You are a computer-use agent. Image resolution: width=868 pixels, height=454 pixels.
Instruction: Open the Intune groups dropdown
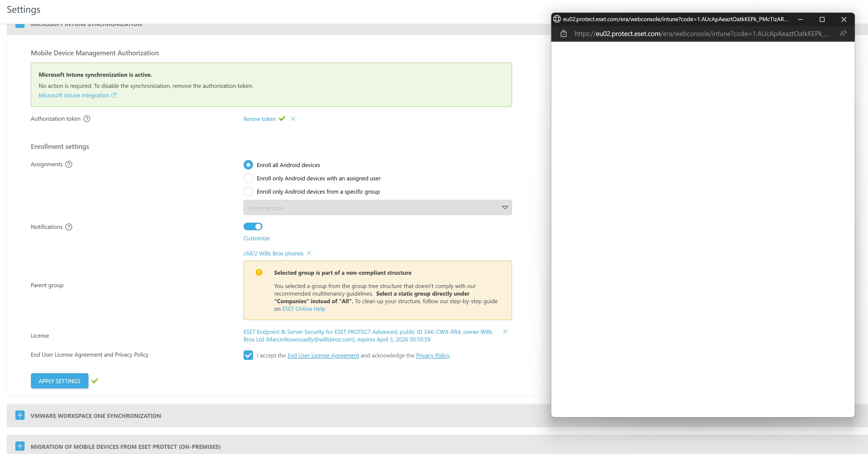click(505, 208)
